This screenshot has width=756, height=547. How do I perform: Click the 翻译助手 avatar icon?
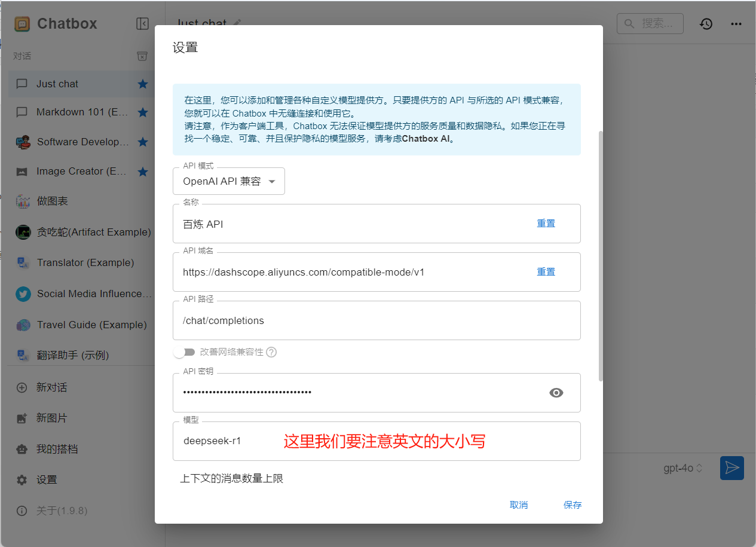[x=23, y=355]
